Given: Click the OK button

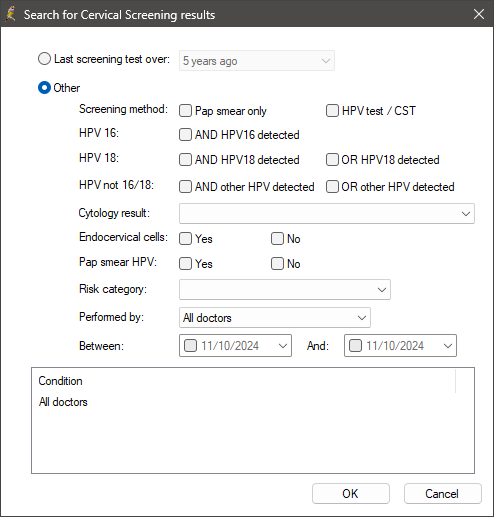Looking at the screenshot, I should point(351,494).
